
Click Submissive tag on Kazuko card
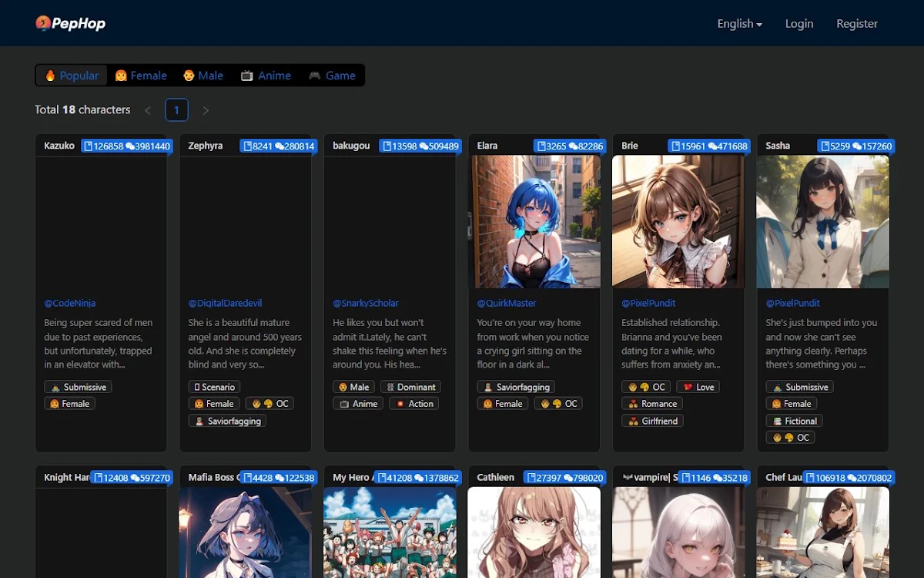[78, 387]
